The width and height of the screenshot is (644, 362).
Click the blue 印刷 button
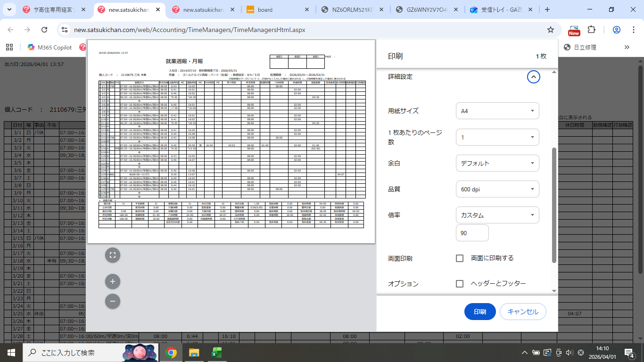click(x=480, y=312)
